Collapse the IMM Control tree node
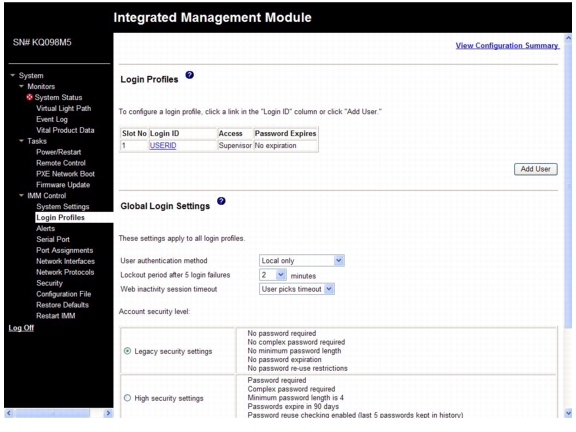 pyautogui.click(x=21, y=195)
